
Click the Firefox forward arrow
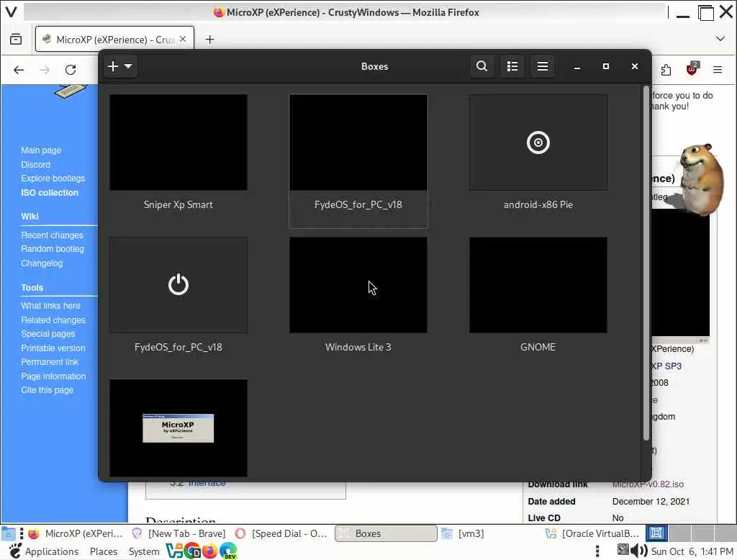[45, 70]
